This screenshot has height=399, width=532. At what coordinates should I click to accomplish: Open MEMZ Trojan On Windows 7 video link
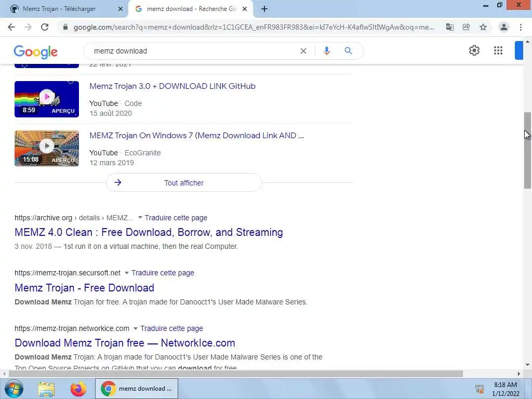tap(197, 136)
